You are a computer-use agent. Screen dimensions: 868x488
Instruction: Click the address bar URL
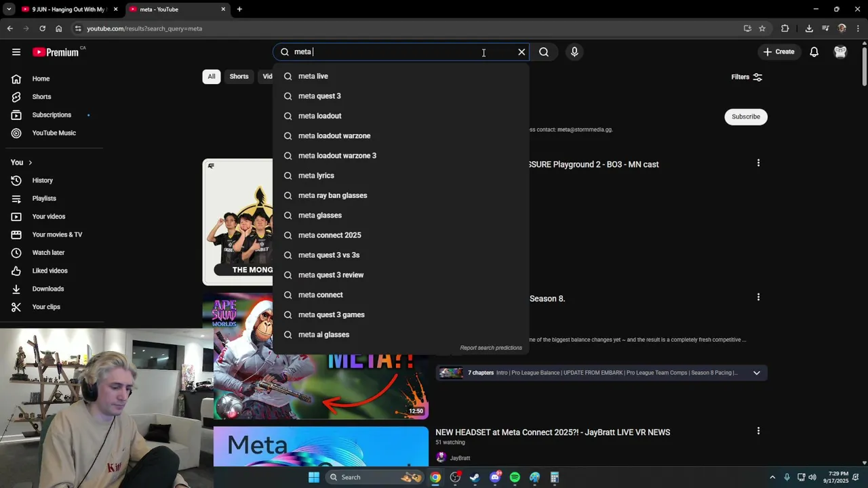(144, 28)
